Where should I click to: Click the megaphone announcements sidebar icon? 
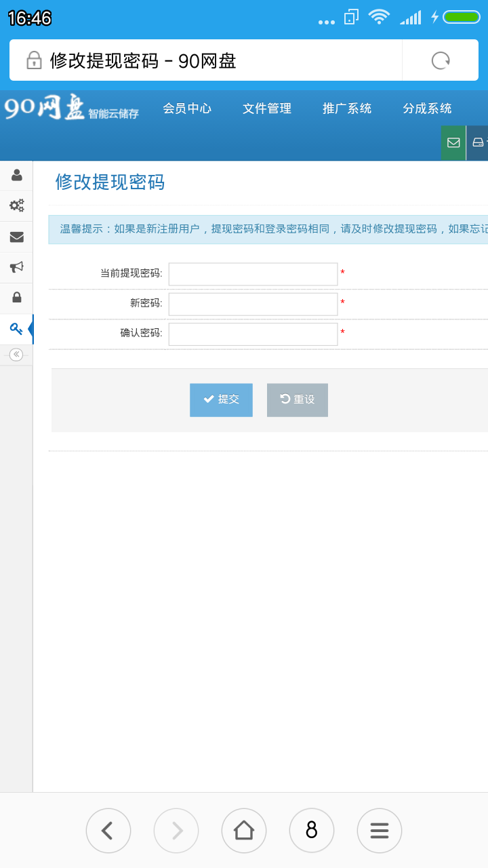(x=16, y=267)
